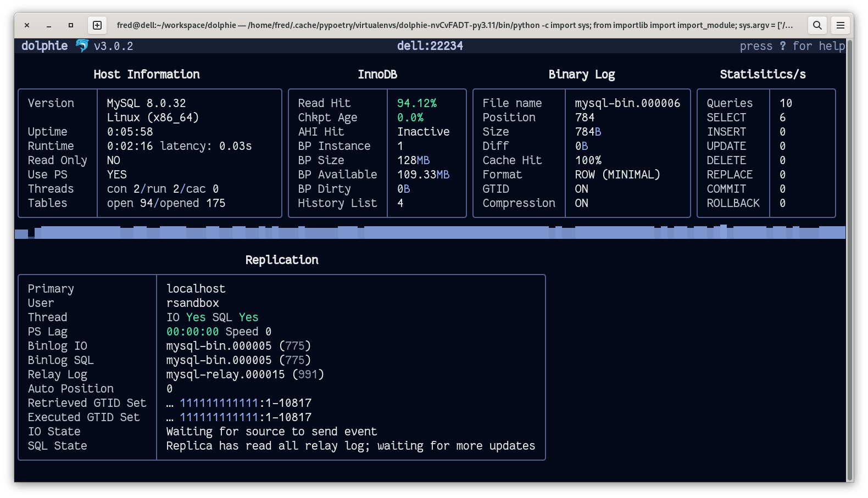The image size is (868, 498).
Task: Click the mysql-bin.000006 file name value
Action: click(627, 103)
